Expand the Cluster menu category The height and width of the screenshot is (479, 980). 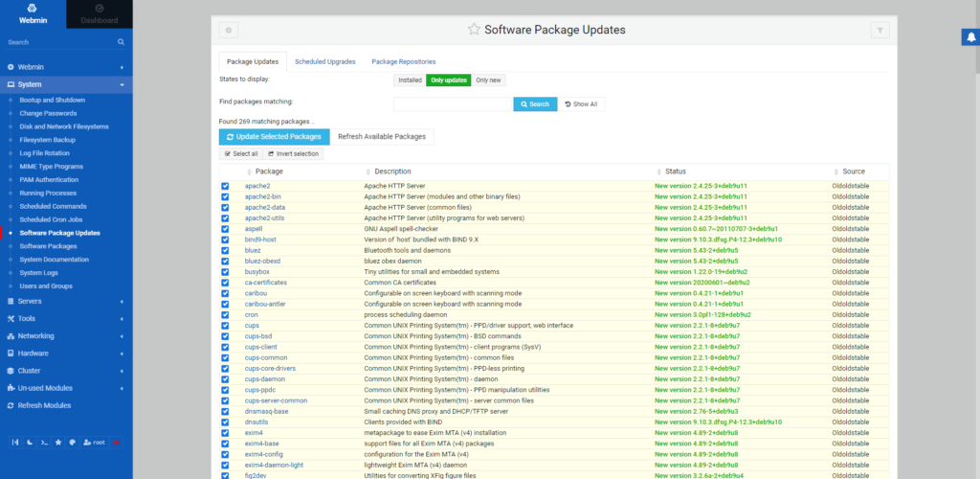pyautogui.click(x=66, y=370)
